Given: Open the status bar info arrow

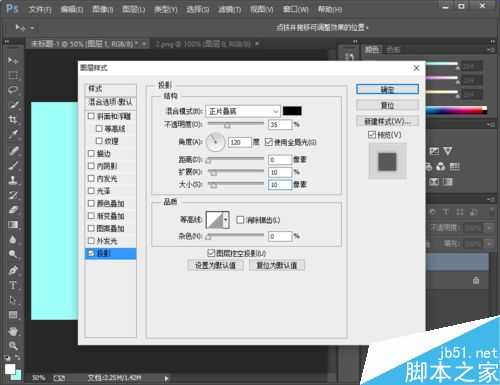Looking at the screenshot, I should (166, 378).
